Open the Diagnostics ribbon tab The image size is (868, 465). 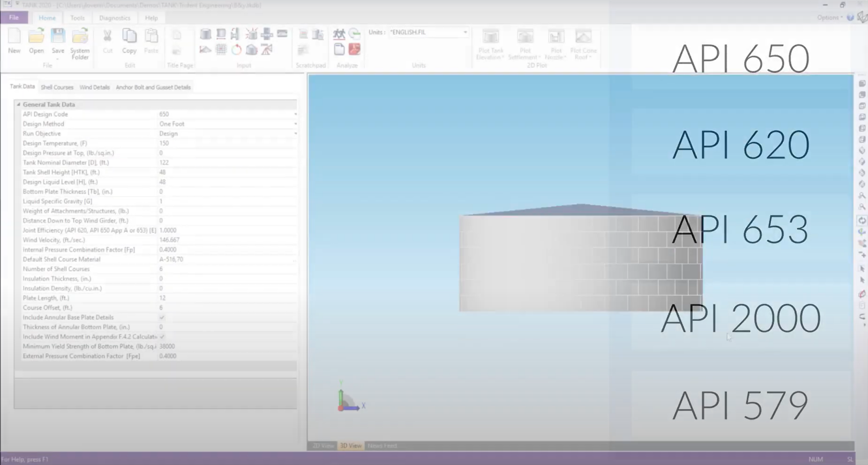point(114,18)
